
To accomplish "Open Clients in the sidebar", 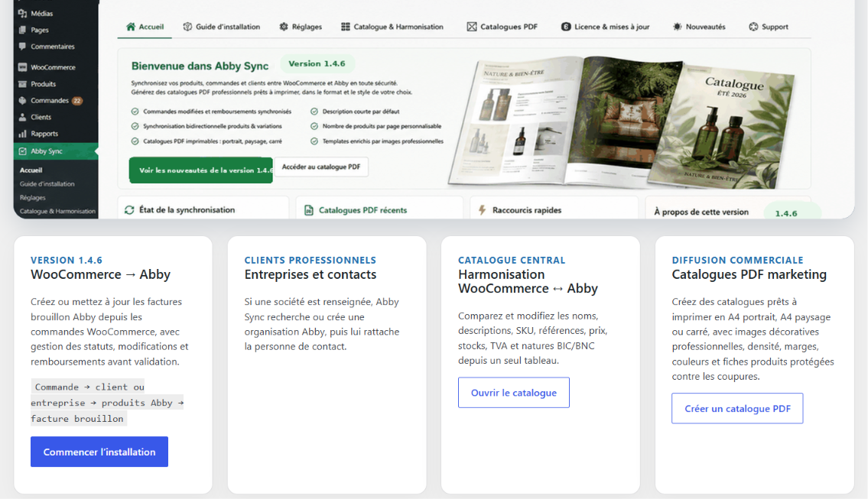I will (41, 117).
